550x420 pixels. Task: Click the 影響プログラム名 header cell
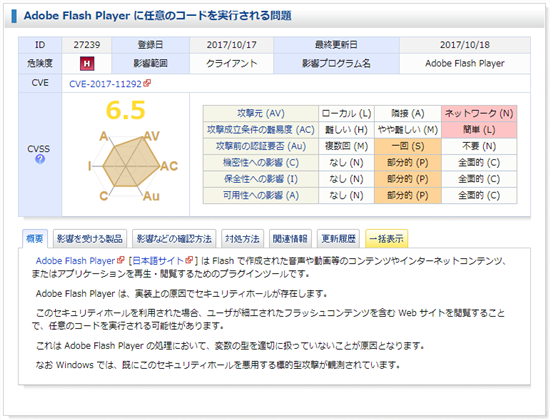pos(336,64)
